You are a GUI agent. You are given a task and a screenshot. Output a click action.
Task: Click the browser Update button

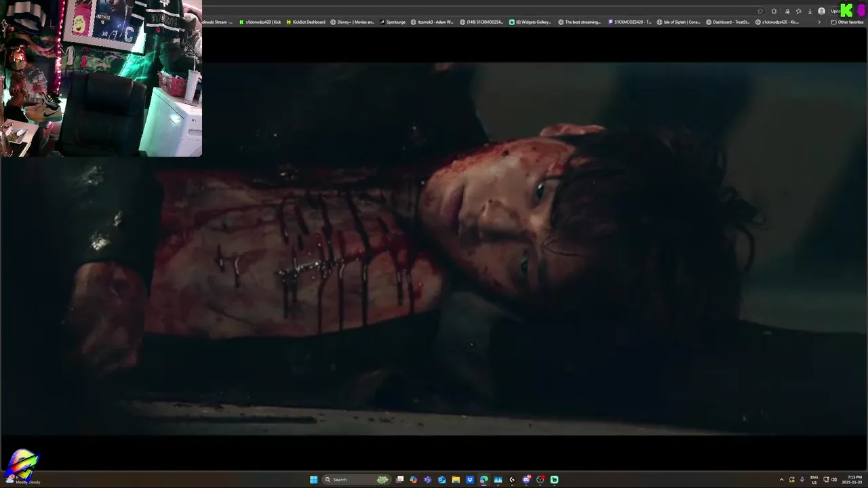tap(835, 11)
